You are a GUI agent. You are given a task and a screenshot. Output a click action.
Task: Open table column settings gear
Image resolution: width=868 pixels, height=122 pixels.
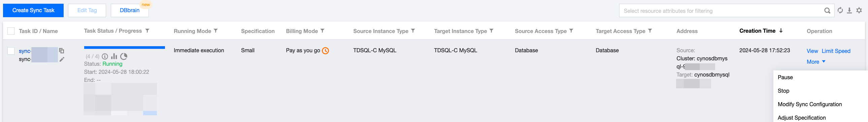(x=859, y=10)
